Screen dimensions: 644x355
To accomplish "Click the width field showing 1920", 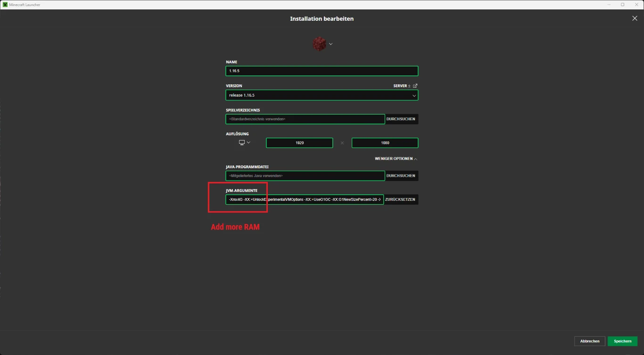I will pos(299,142).
